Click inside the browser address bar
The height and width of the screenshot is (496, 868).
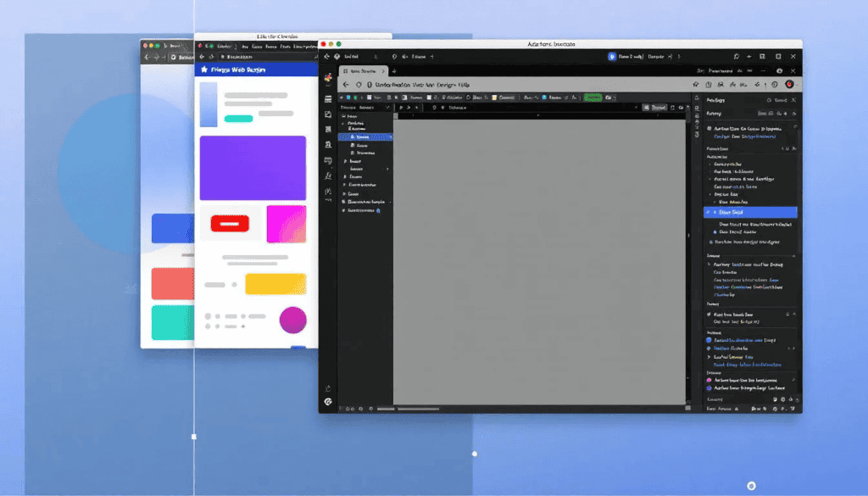click(441, 84)
